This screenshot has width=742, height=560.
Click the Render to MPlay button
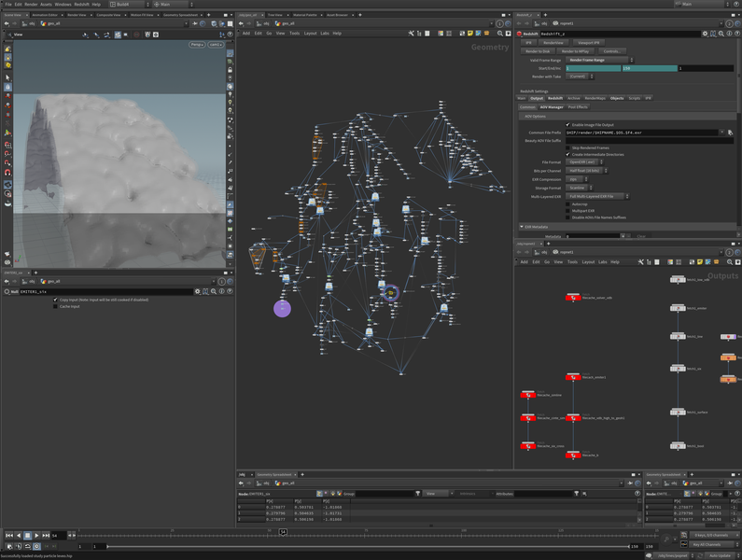(575, 51)
